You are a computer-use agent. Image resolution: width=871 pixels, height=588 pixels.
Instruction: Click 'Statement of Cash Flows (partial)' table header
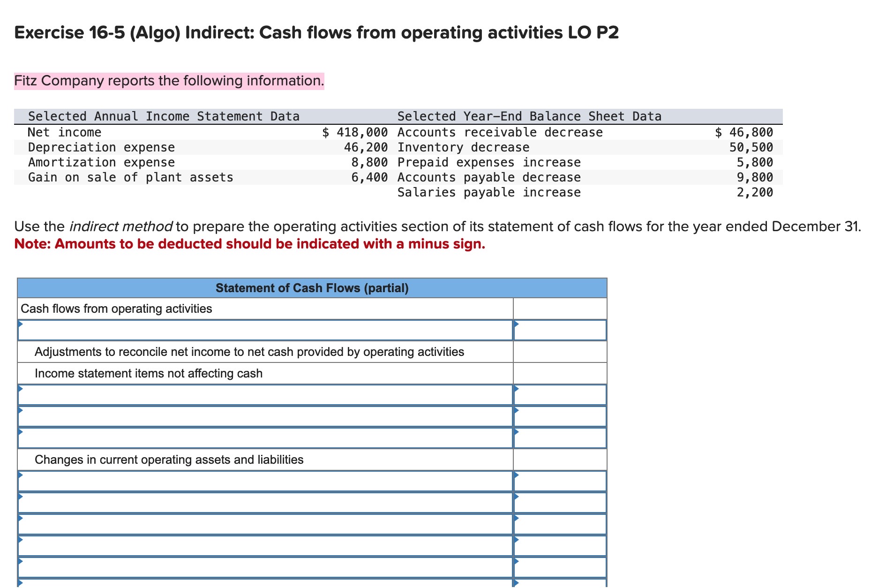tap(312, 288)
